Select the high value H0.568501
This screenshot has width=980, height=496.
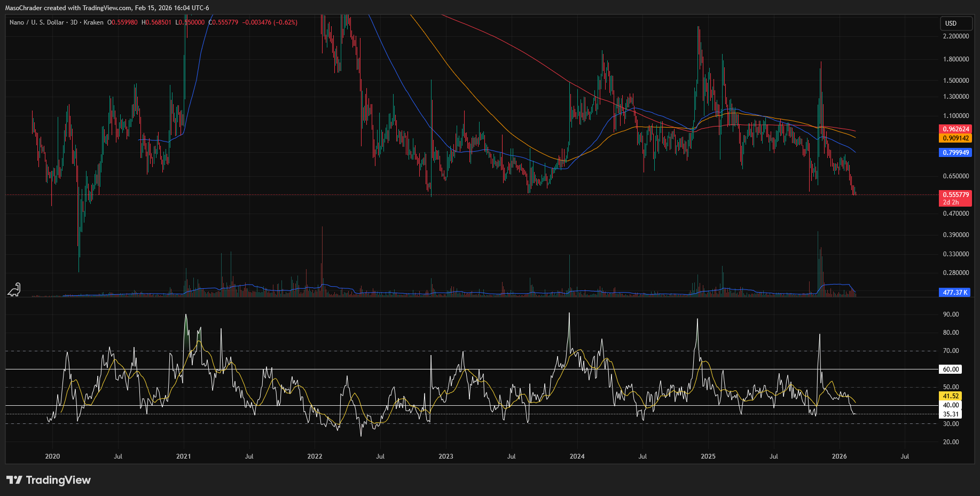(x=156, y=22)
